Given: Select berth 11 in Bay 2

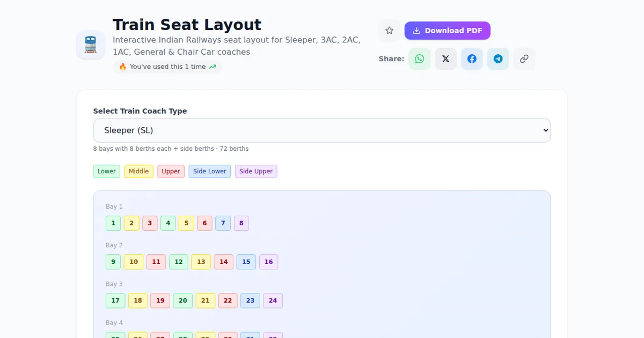Looking at the screenshot, I should pos(156,262).
